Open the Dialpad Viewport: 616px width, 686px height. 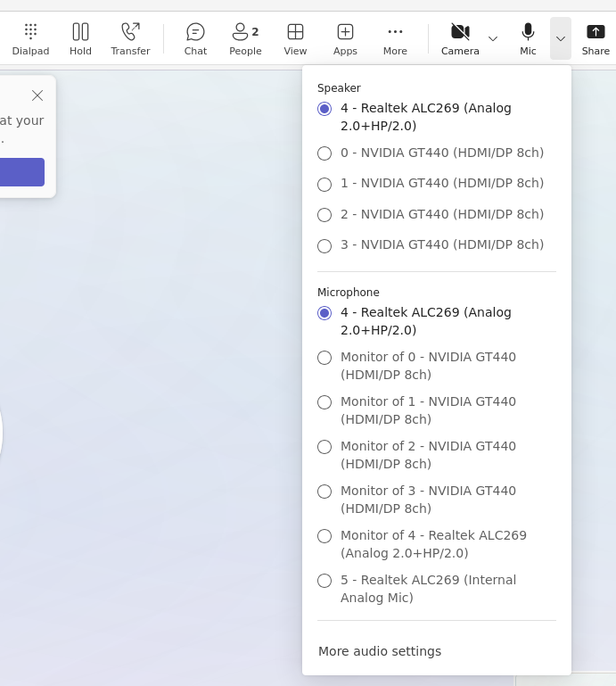coord(30,39)
